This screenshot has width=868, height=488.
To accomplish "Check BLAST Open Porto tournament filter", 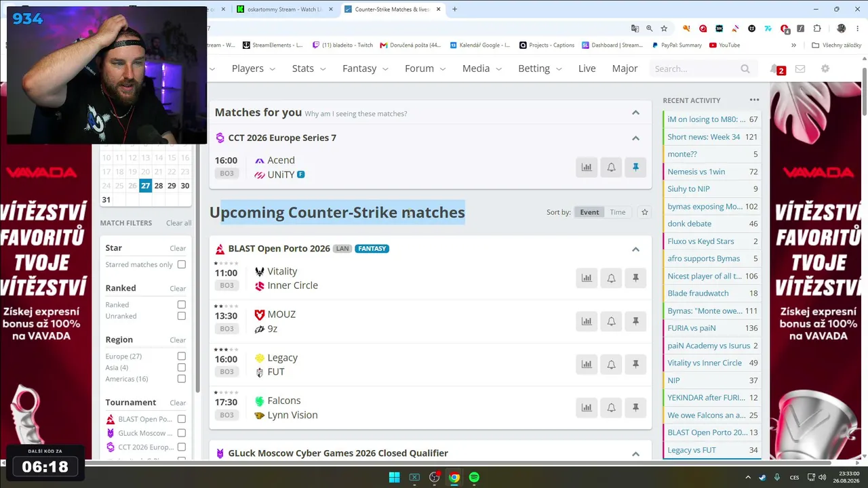I will coord(181,419).
